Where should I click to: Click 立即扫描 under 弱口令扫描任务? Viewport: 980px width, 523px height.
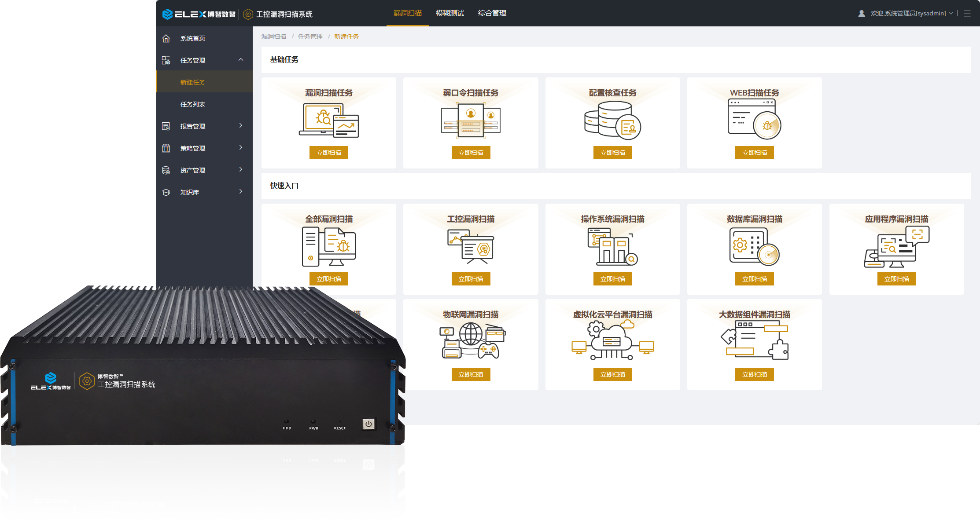coord(471,153)
